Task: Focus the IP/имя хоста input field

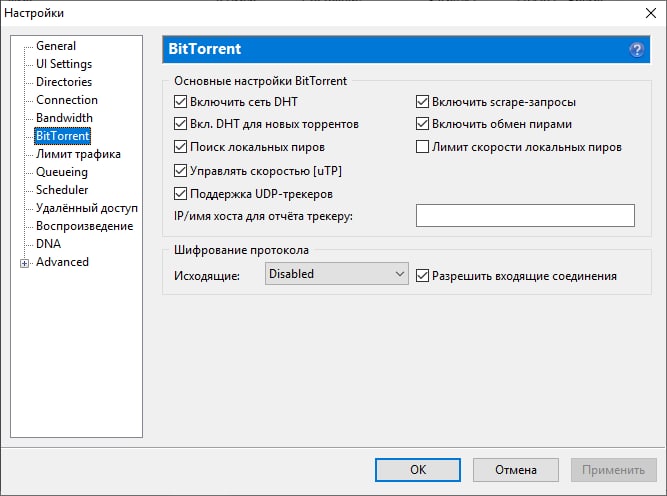Action: point(525,215)
